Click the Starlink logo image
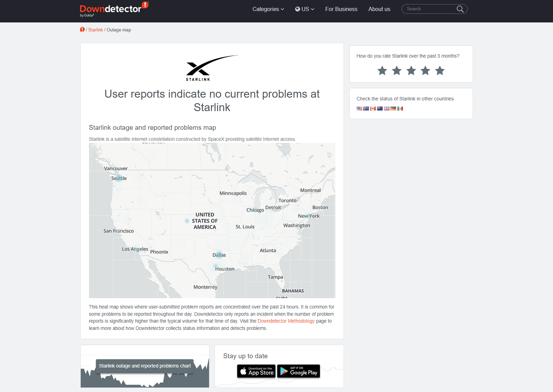Image resolution: width=553 pixels, height=392 pixels. tap(212, 68)
